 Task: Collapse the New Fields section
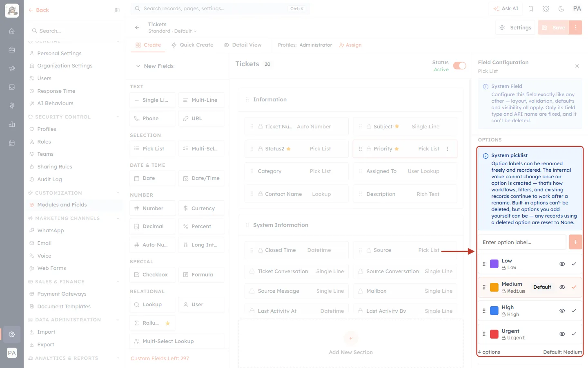[138, 66]
